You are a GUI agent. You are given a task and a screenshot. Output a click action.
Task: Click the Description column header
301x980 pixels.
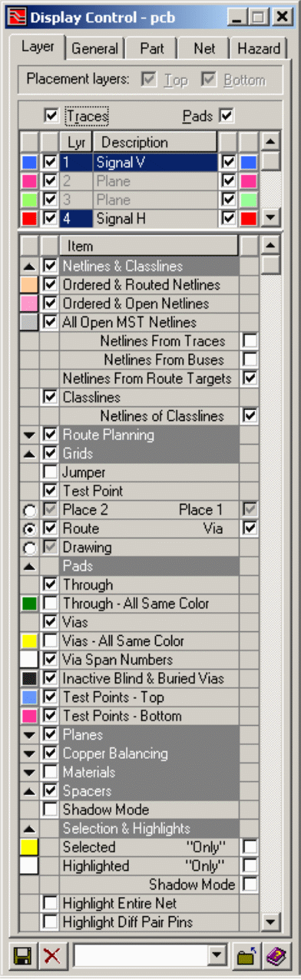155,143
